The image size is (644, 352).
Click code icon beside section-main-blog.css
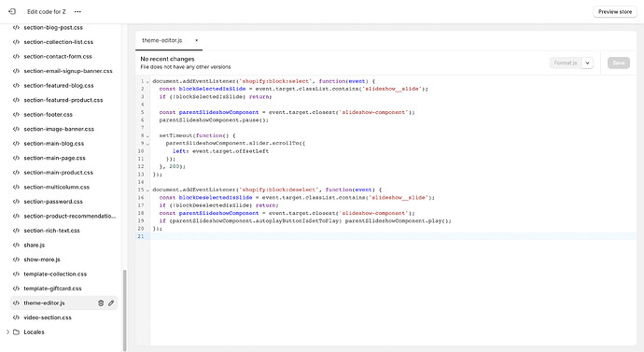tap(16, 144)
